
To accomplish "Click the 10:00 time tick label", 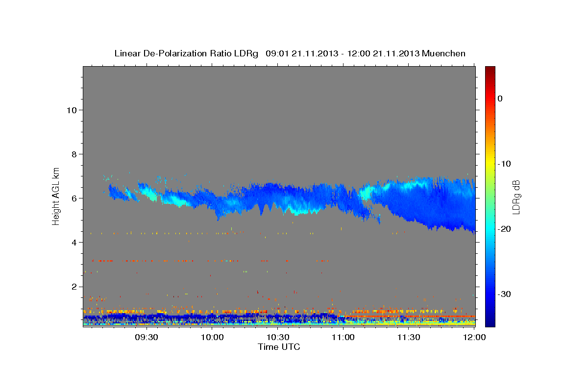I will [212, 337].
